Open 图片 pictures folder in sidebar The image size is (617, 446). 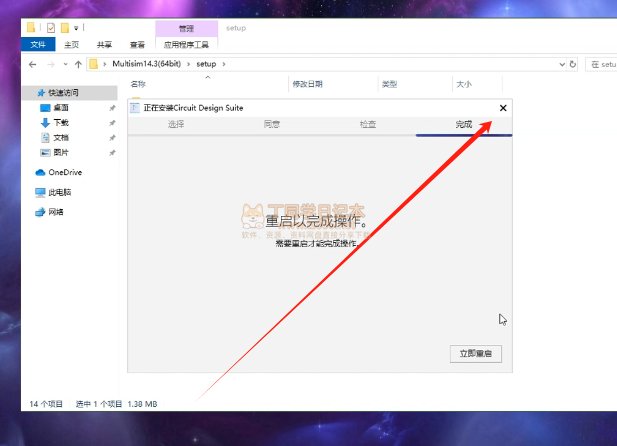(60, 152)
